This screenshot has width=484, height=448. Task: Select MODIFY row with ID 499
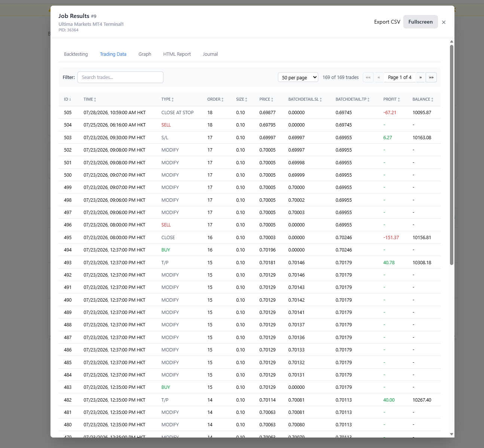pyautogui.click(x=249, y=188)
